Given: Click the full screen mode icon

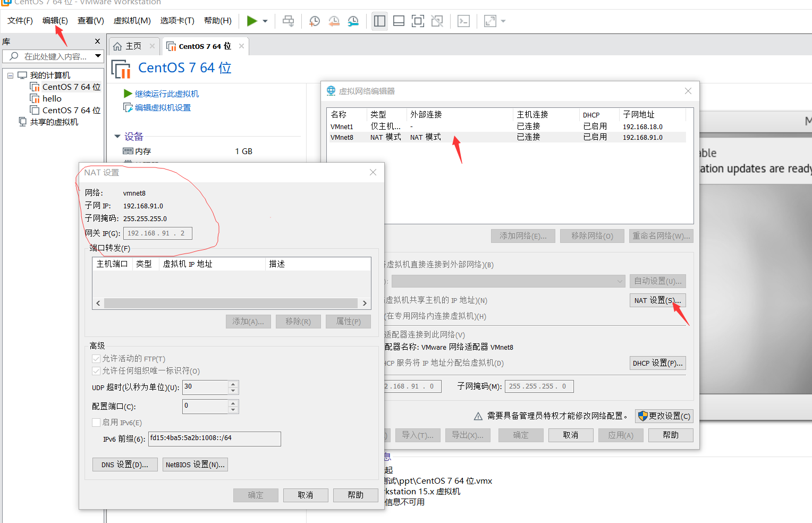Looking at the screenshot, I should click(418, 21).
